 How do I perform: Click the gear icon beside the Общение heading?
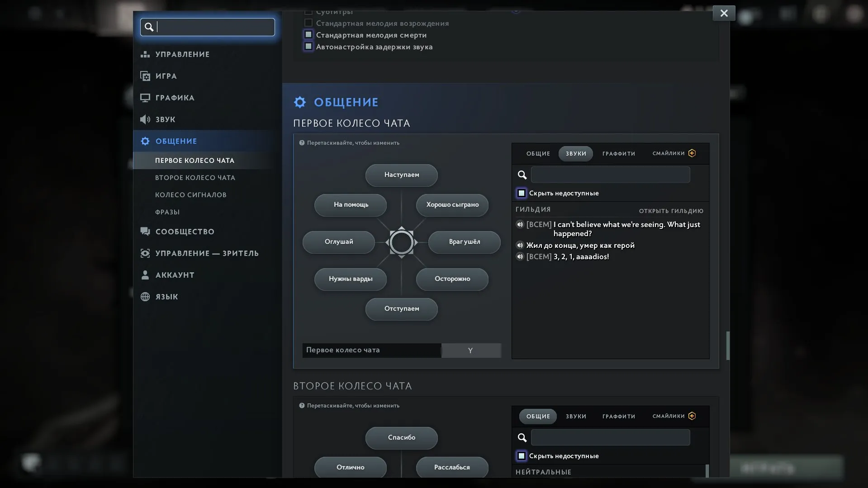300,102
